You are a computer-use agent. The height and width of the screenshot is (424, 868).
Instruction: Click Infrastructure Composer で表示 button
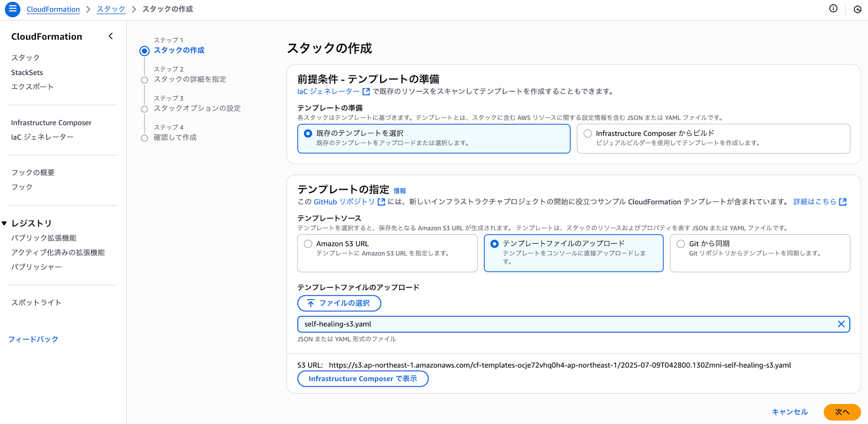click(363, 378)
